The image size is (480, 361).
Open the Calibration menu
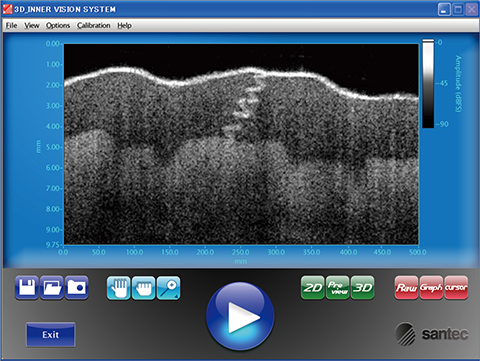coord(94,25)
